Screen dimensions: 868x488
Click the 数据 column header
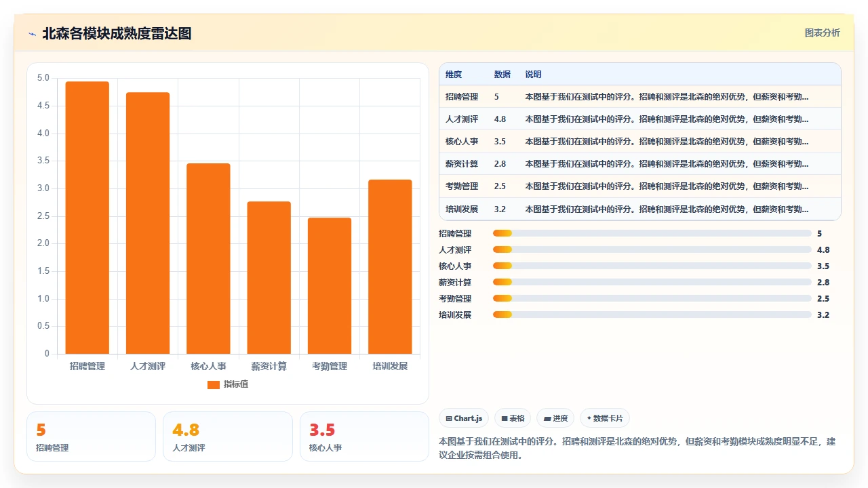coord(502,74)
